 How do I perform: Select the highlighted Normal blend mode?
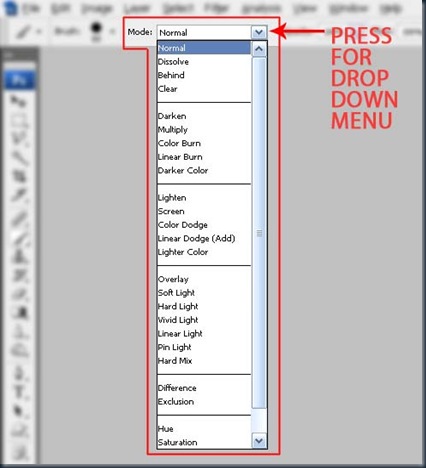click(204, 48)
